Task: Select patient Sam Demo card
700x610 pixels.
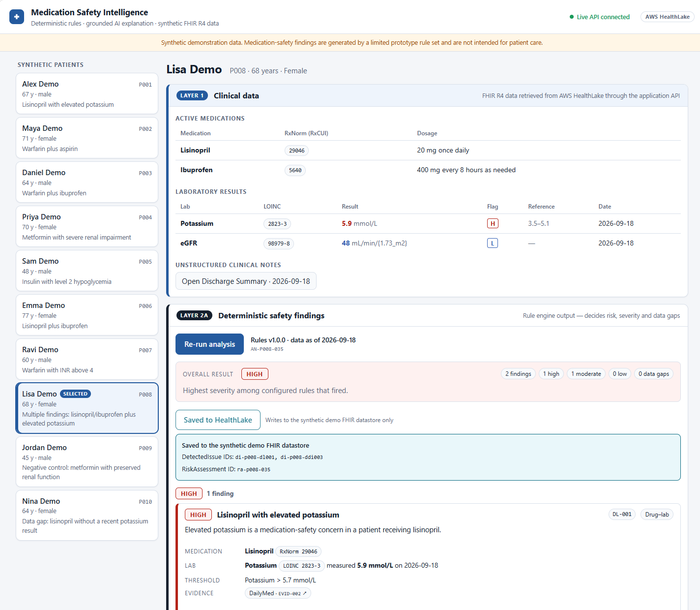Action: (x=87, y=271)
